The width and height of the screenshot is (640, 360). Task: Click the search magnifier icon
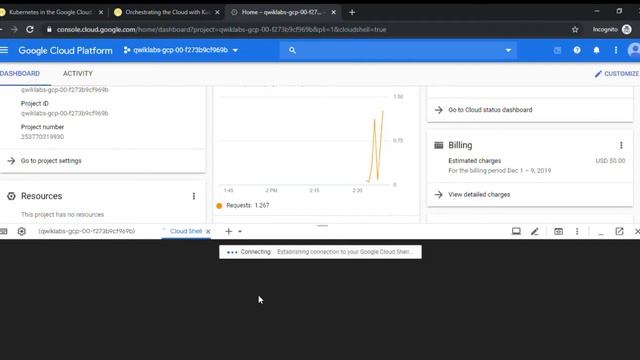tap(292, 50)
